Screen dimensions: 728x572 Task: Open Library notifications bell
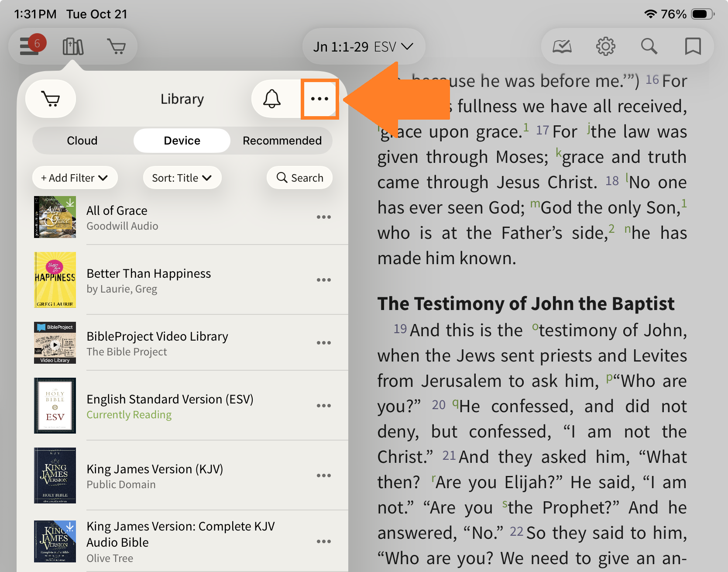point(271,99)
